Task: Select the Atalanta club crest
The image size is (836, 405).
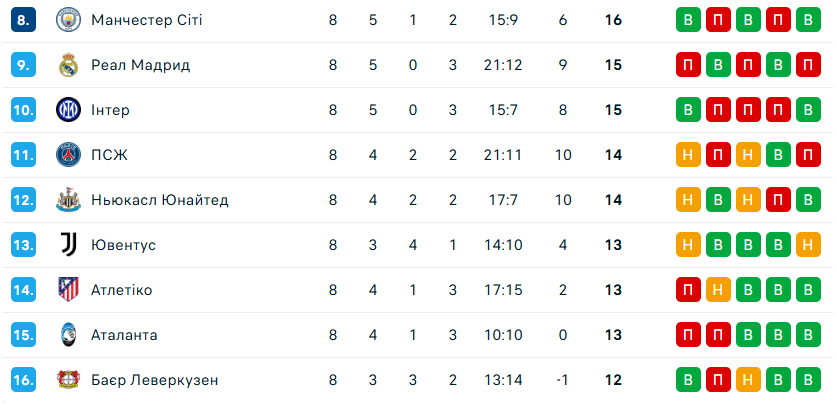Action: 68,335
